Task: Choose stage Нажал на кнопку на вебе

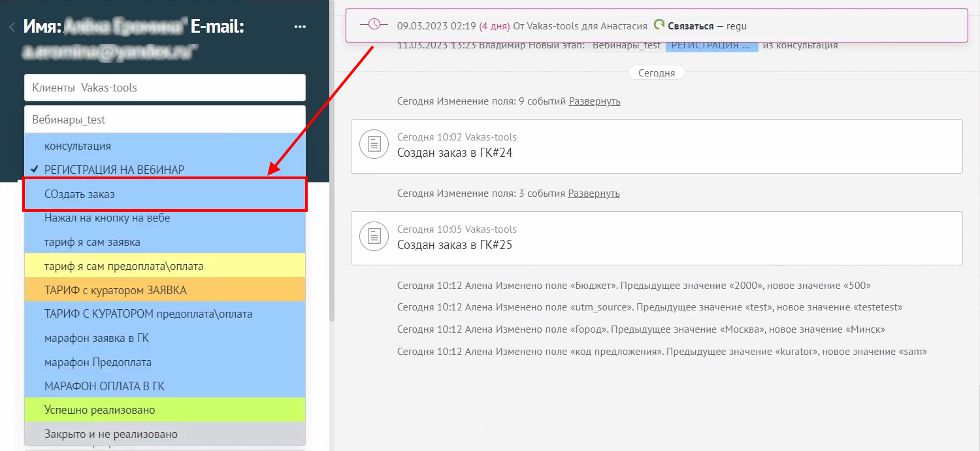Action: click(107, 218)
